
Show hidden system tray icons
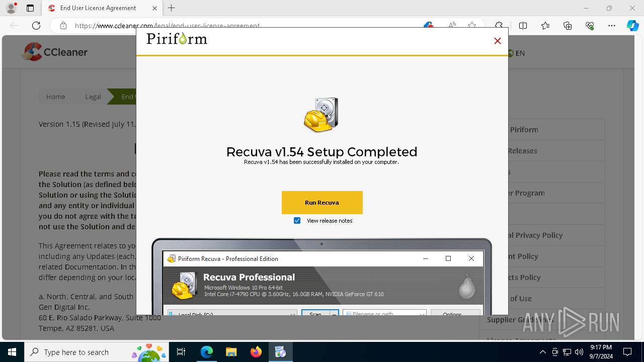(x=542, y=352)
